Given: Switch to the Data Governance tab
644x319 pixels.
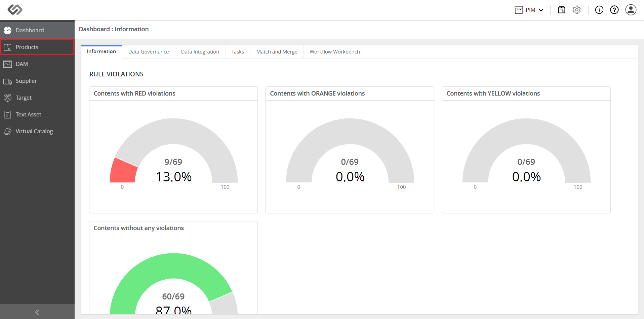Looking at the screenshot, I should coord(149,52).
